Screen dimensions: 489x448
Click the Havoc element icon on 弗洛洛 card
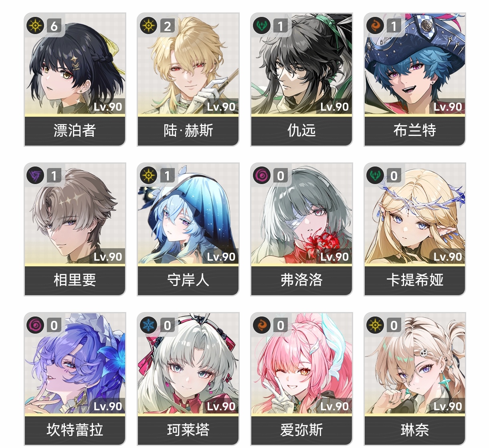[x=262, y=175]
